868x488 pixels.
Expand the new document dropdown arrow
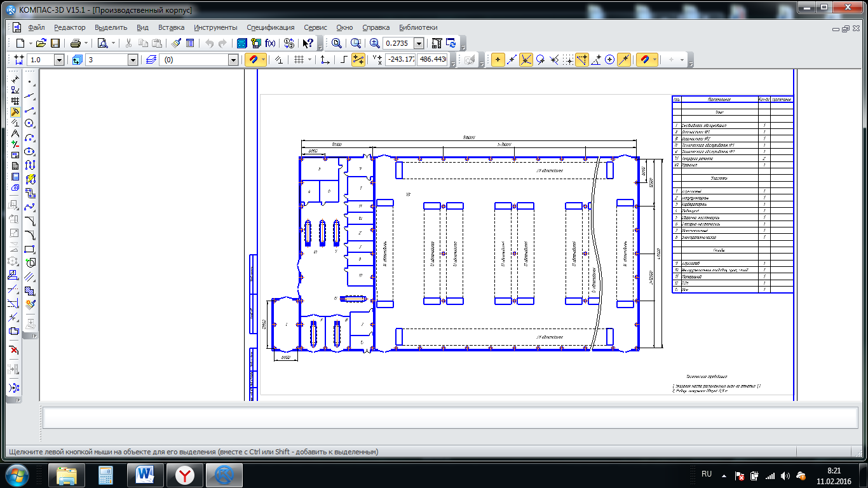(30, 43)
